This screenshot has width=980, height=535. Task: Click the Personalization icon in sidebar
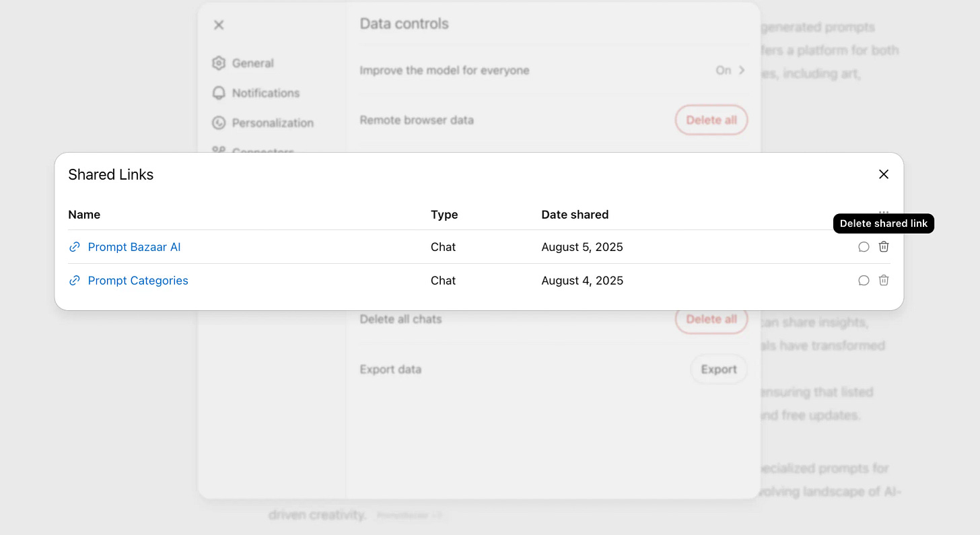pos(218,123)
